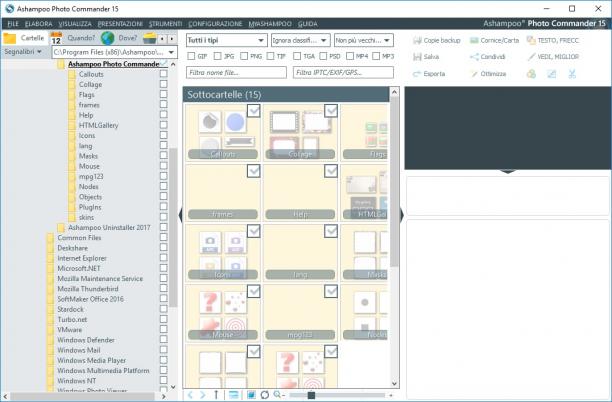This screenshot has width=612, height=402.
Task: Click the TESTO, FRECC shapes icon
Action: pyautogui.click(x=531, y=40)
